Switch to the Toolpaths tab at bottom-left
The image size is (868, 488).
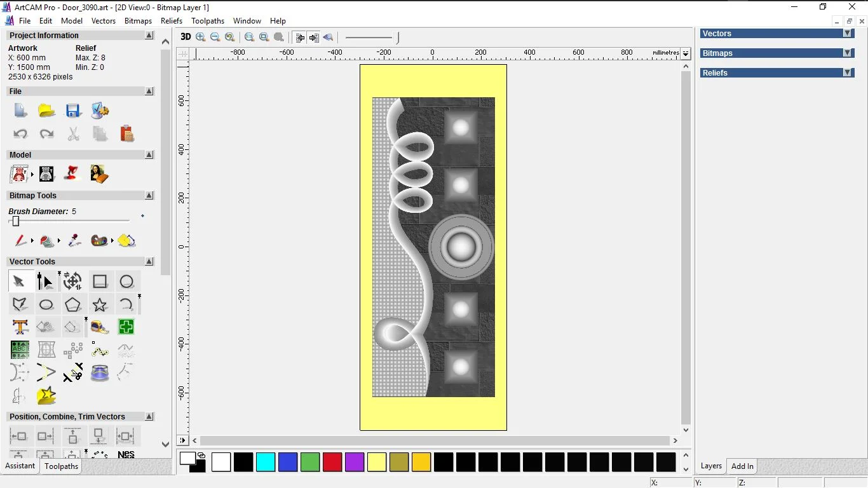[x=61, y=466]
